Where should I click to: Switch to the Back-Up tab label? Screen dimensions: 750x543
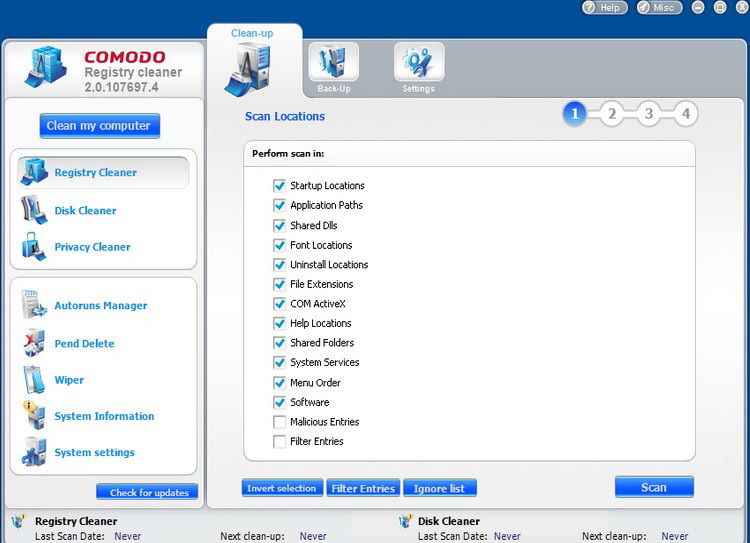click(334, 89)
